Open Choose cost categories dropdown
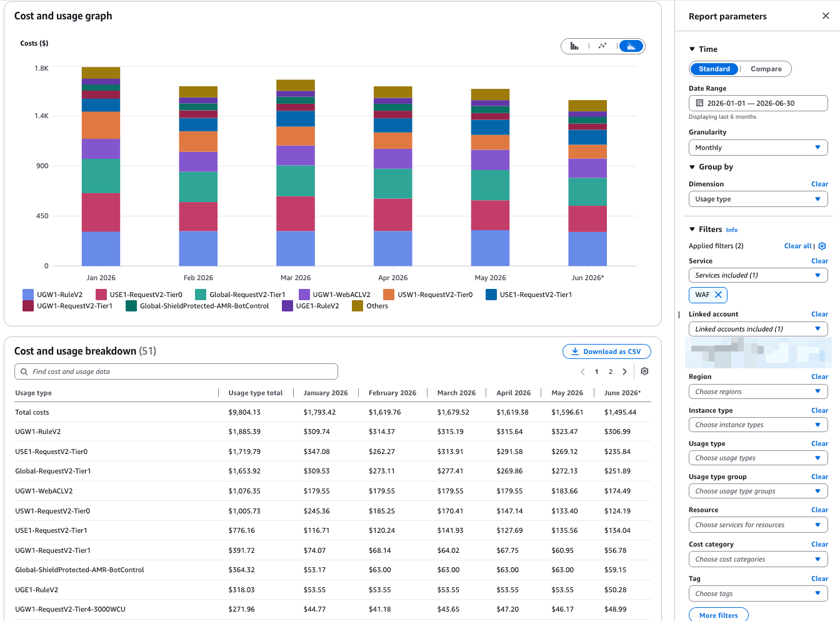 point(758,559)
